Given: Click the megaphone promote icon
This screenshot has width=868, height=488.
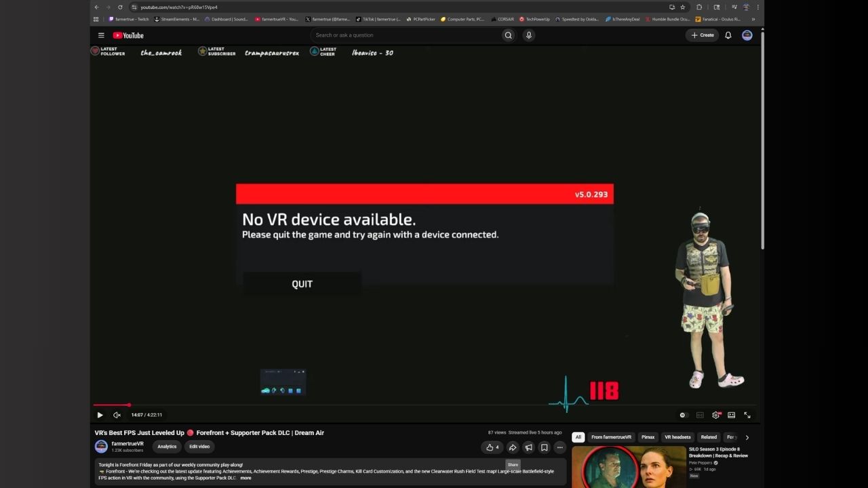Looking at the screenshot, I should (528, 447).
